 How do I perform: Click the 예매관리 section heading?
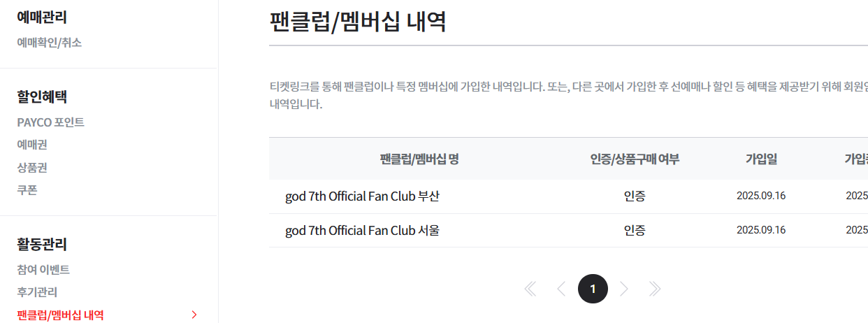point(42,17)
